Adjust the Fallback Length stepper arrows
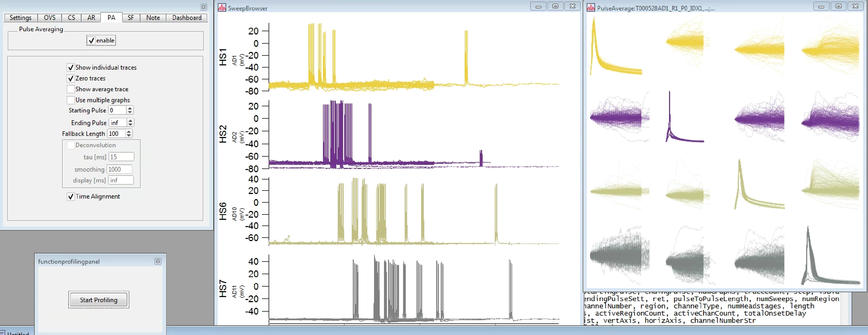This screenshot has height=335, width=868. point(129,134)
